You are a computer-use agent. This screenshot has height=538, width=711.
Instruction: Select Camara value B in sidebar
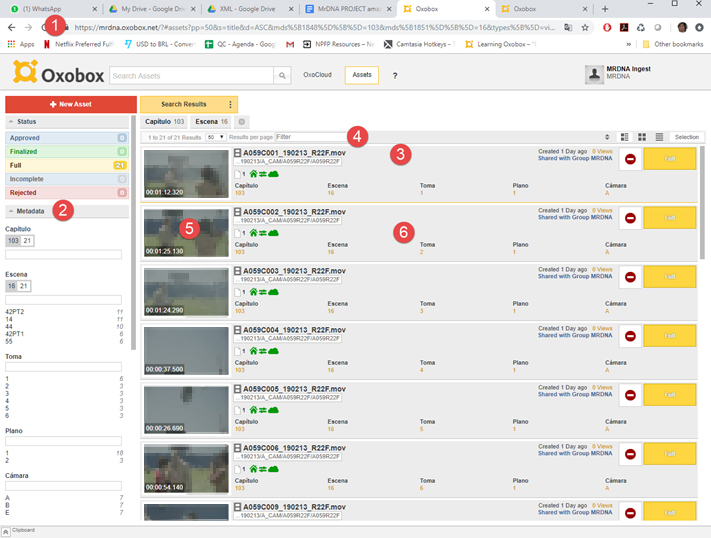pyautogui.click(x=7, y=505)
